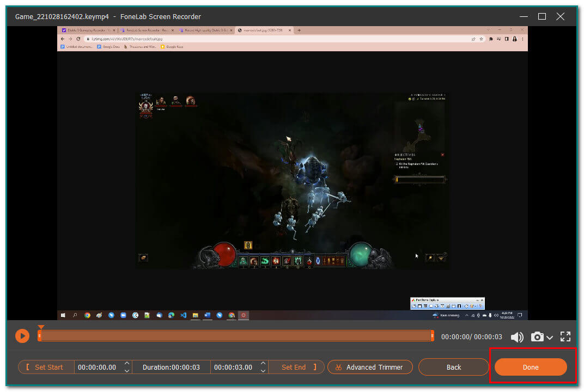Open the Advanced Trimmer
Image resolution: width=584 pixels, height=392 pixels.
pos(370,367)
